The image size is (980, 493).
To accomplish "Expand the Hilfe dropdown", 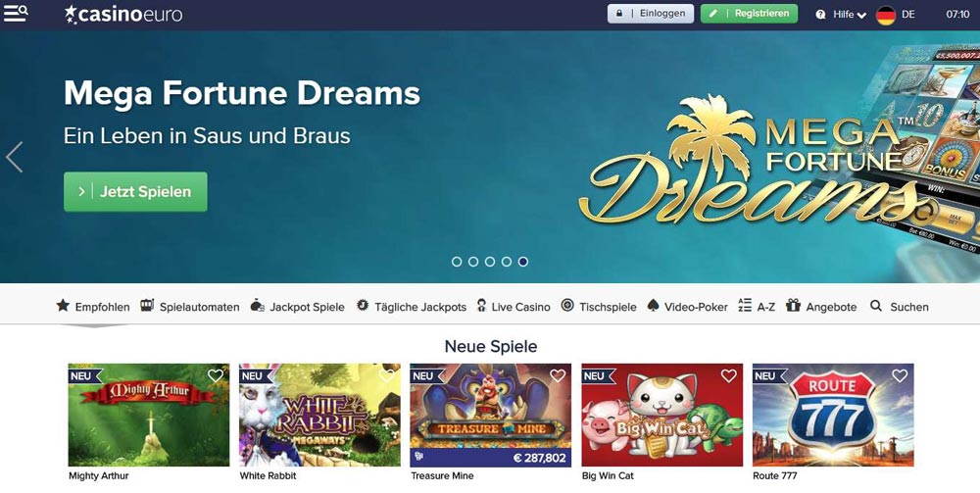I will coord(850,15).
